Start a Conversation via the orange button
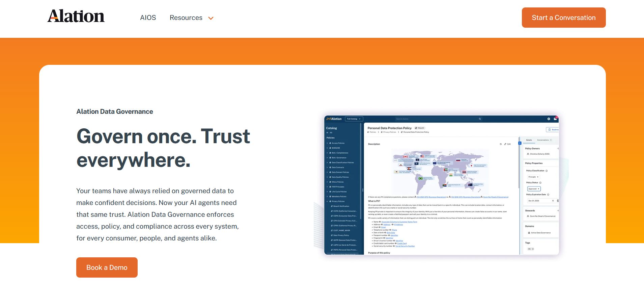644x283 pixels. [x=564, y=18]
